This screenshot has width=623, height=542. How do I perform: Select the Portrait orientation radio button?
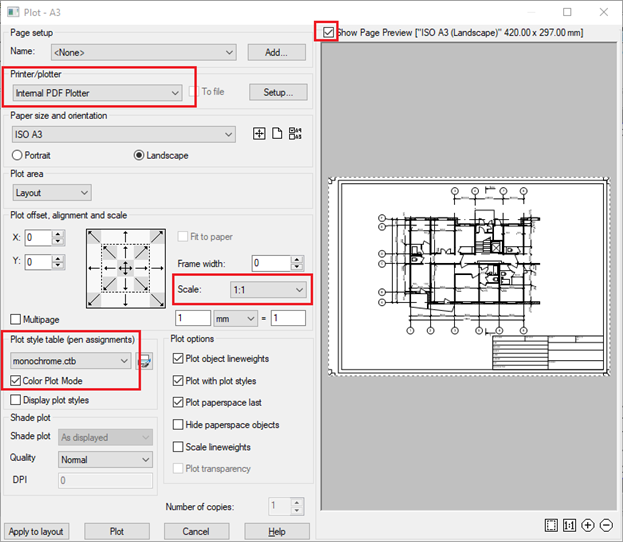coord(17,155)
